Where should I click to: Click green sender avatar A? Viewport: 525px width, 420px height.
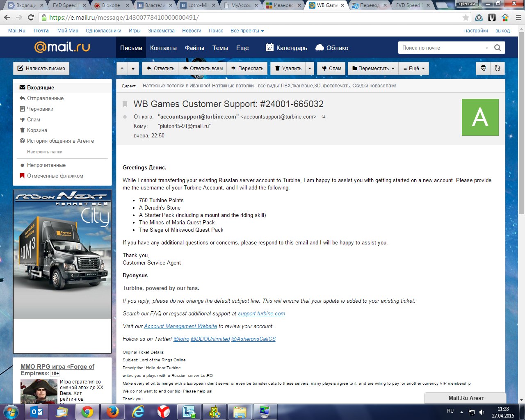480,117
